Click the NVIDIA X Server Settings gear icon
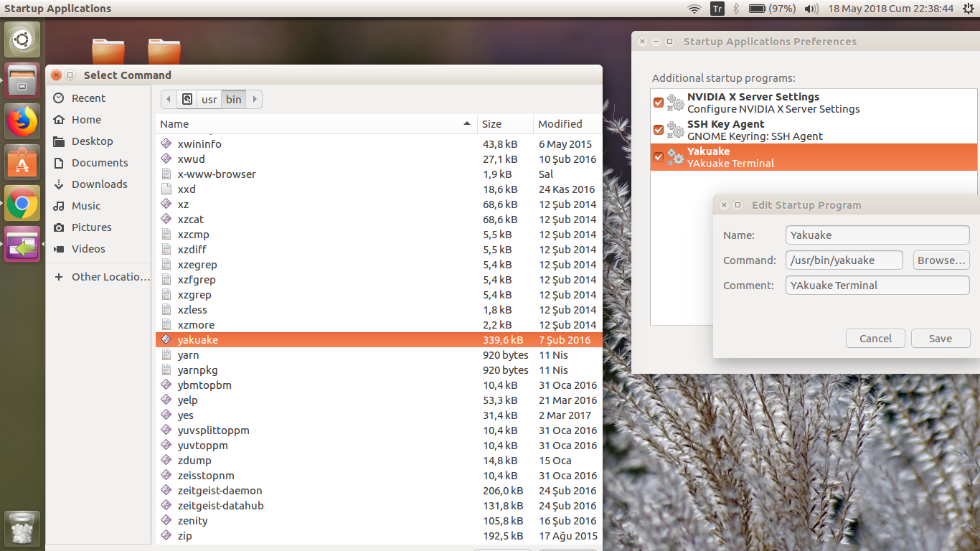980x551 pixels. coord(675,103)
